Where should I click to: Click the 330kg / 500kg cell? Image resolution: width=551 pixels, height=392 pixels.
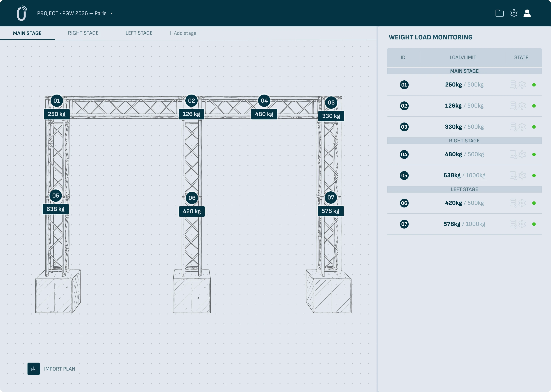[x=464, y=127]
